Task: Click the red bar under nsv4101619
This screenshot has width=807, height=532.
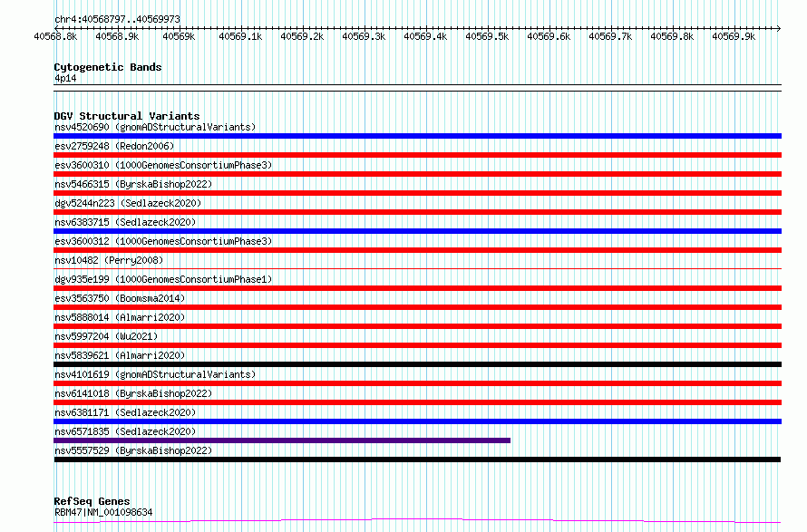Action: pyautogui.click(x=417, y=383)
